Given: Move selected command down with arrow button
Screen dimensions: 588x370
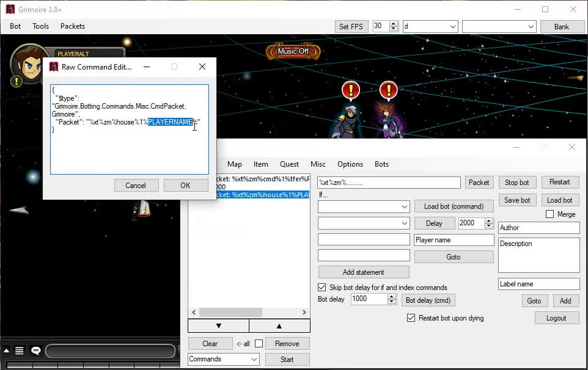Looking at the screenshot, I should click(x=218, y=326).
